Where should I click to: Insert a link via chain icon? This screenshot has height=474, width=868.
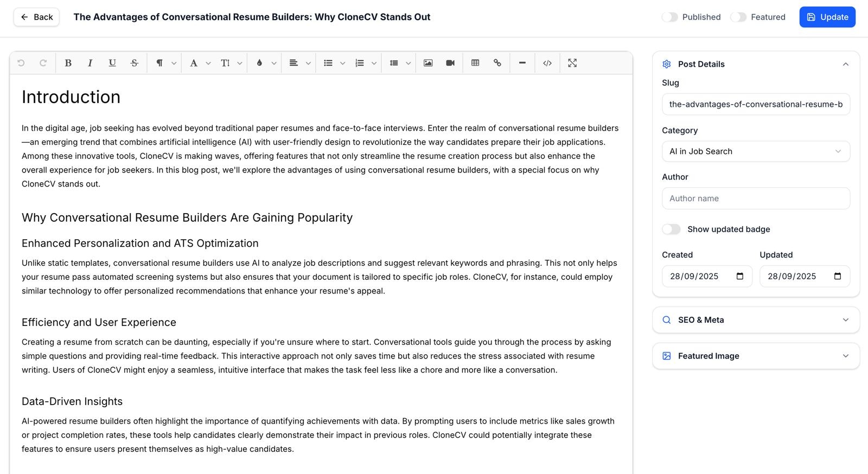click(x=497, y=63)
